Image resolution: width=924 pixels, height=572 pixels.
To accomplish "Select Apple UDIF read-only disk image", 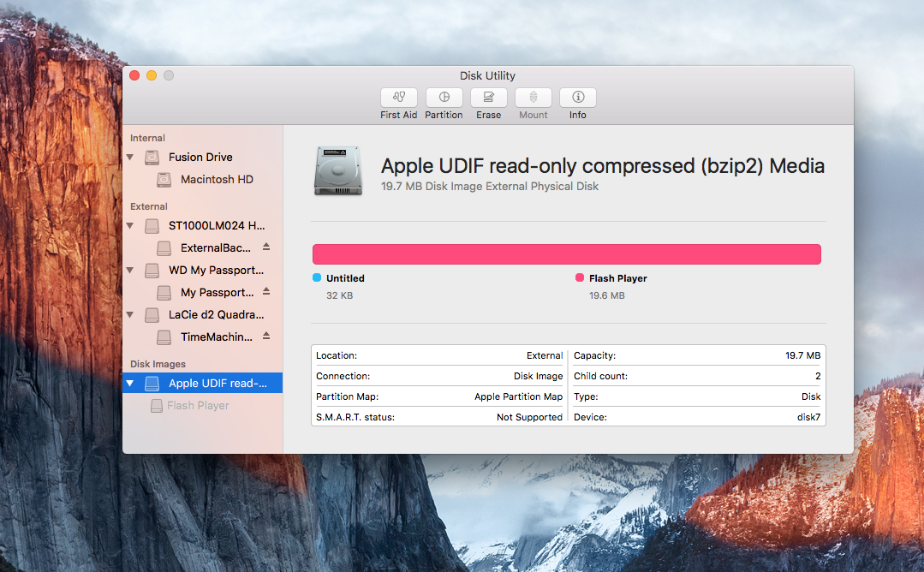I will (203, 383).
